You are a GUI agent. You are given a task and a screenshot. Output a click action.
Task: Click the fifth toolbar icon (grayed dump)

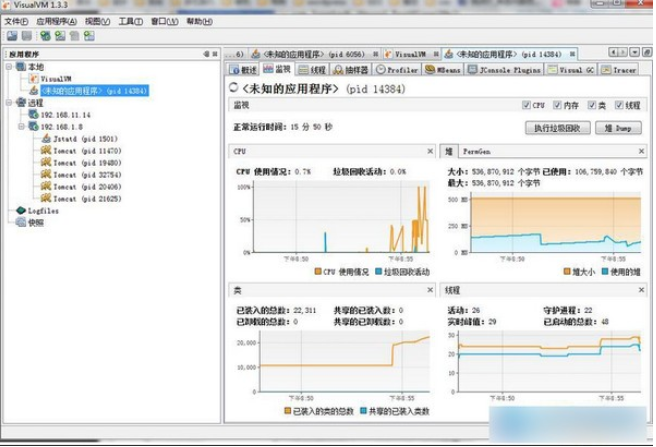pyautogui.click(x=74, y=36)
